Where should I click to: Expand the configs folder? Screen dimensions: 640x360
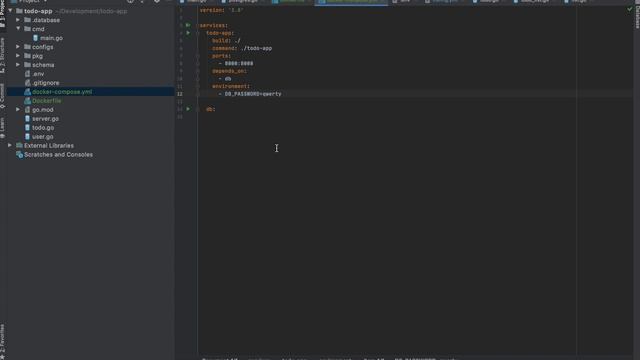pyautogui.click(x=18, y=47)
